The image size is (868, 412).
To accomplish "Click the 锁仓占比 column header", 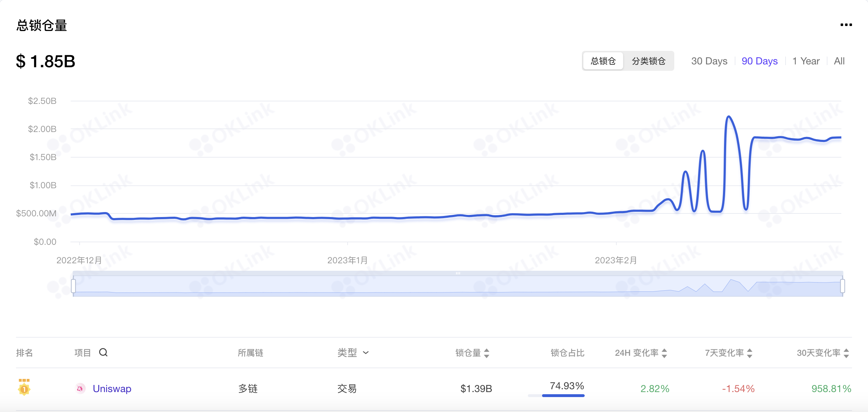I will pyautogui.click(x=568, y=353).
